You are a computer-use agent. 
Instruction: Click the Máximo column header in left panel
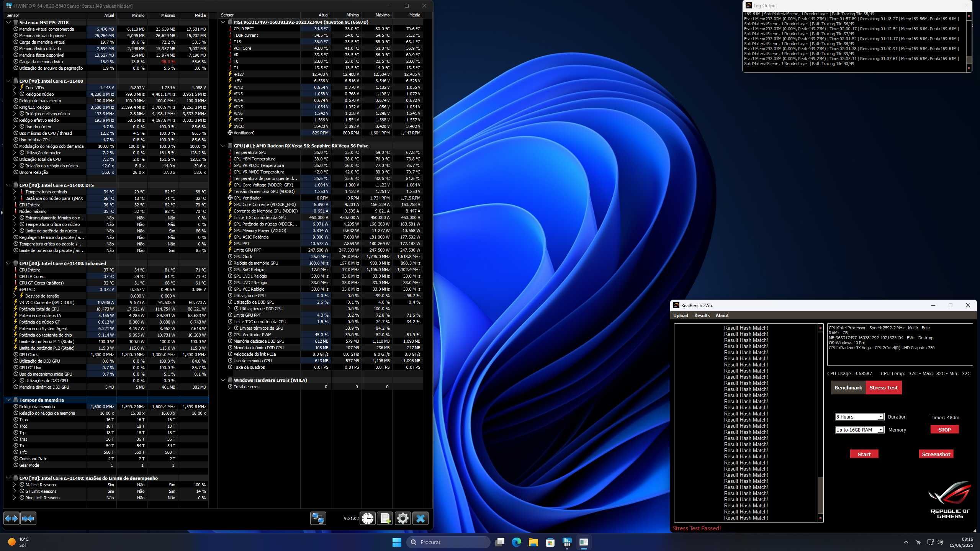pyautogui.click(x=162, y=15)
